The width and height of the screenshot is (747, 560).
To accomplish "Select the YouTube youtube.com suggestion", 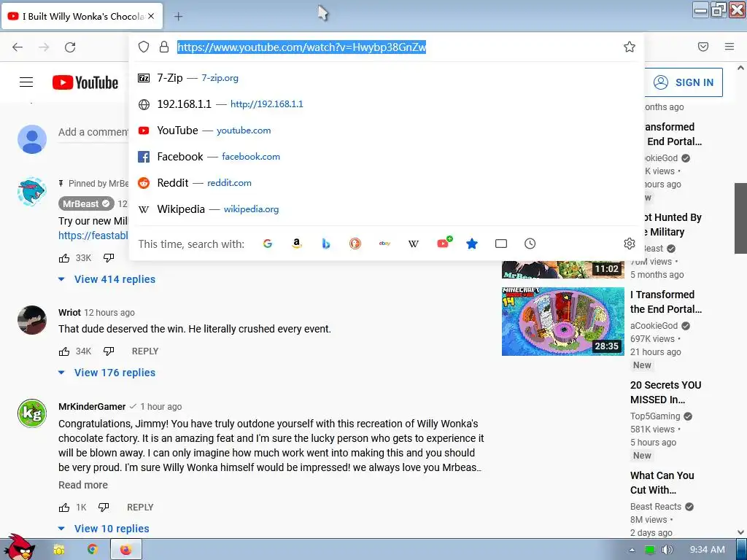I will click(387, 130).
